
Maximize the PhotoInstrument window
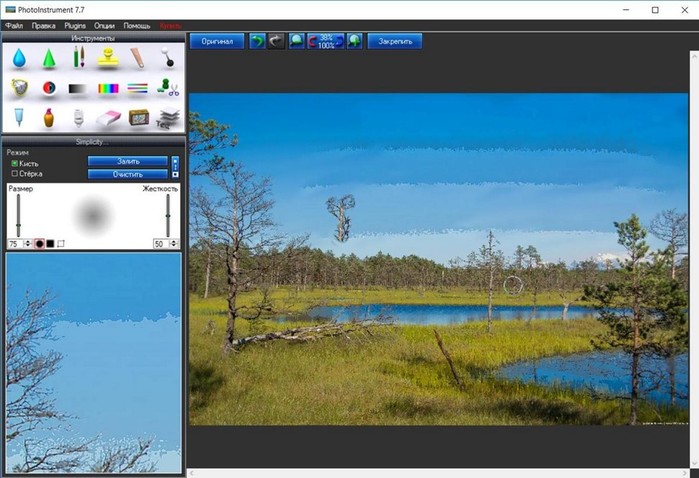tap(655, 10)
